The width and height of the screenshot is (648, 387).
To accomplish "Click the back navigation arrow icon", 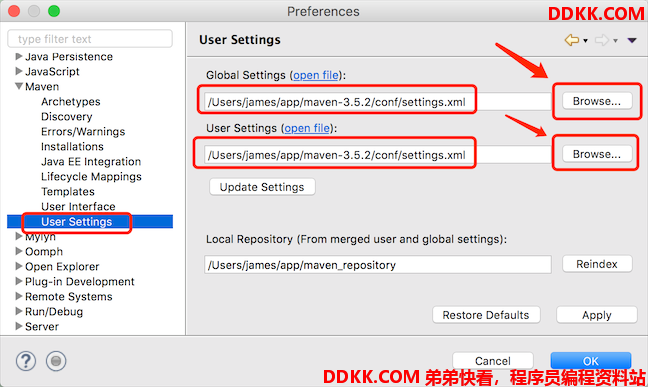I will click(x=572, y=40).
